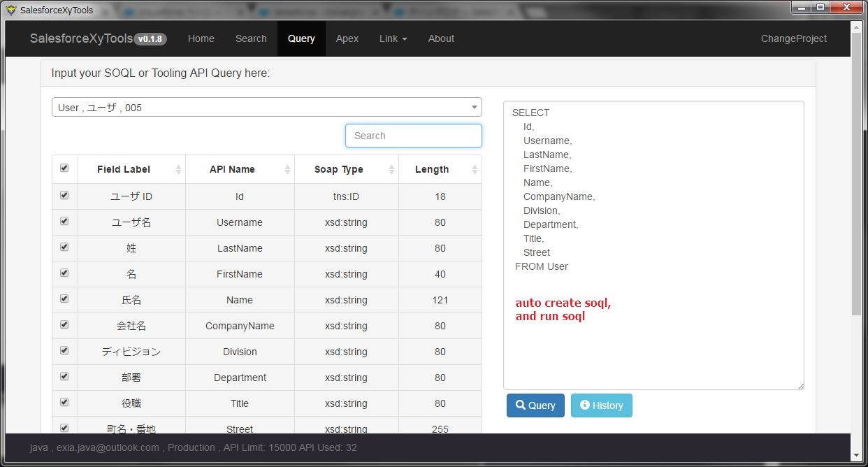Sort by the Soap Type column
The width and height of the screenshot is (868, 467).
347,169
